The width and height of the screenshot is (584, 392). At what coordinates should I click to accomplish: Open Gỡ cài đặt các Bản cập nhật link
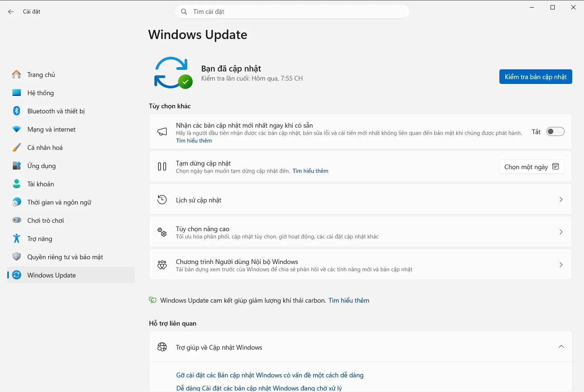click(x=270, y=375)
